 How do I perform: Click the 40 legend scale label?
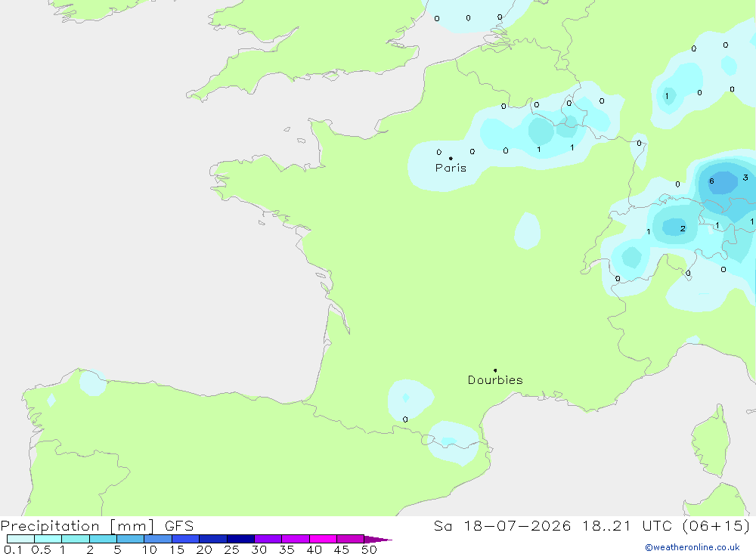click(314, 549)
